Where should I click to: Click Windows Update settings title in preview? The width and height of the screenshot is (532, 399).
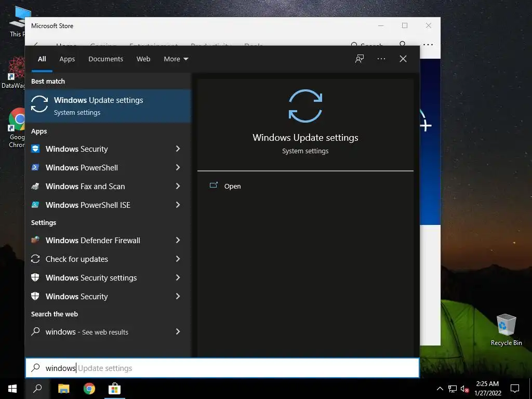tap(305, 137)
